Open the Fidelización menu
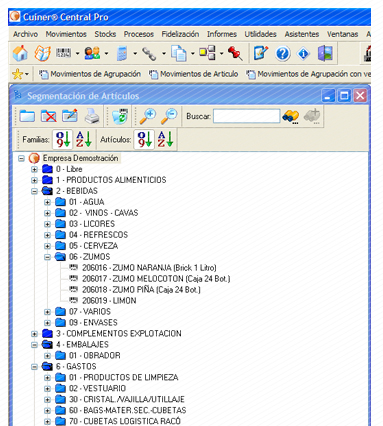 [x=180, y=34]
